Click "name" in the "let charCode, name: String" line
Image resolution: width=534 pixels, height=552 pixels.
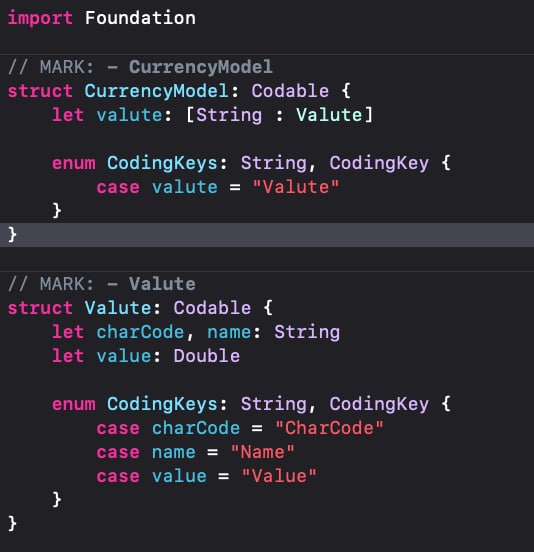tap(229, 332)
